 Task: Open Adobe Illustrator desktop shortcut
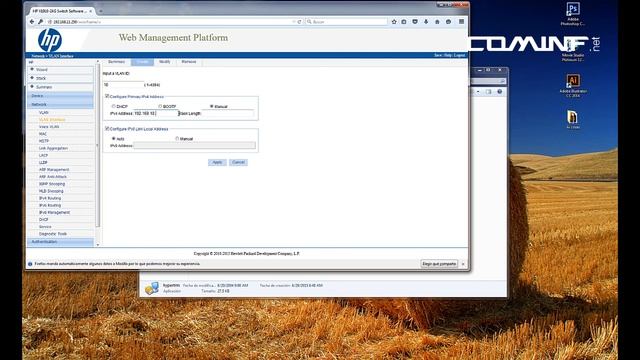coord(573,86)
